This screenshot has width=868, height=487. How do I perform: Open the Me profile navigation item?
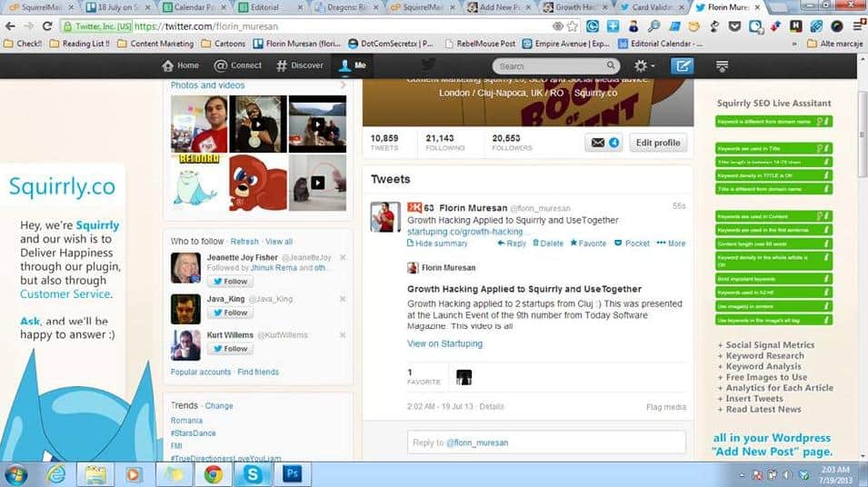click(x=352, y=65)
